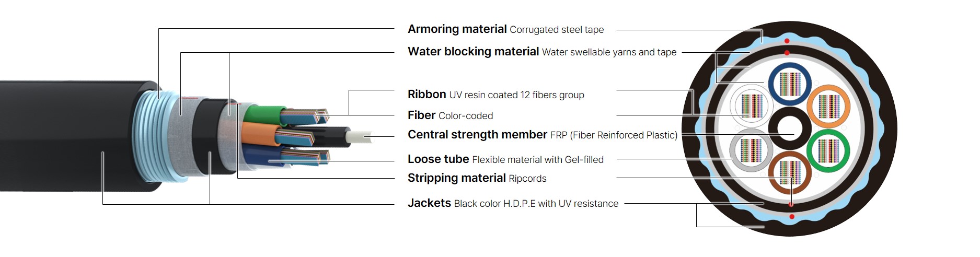Click the bottom red ripcord dot

792,216
